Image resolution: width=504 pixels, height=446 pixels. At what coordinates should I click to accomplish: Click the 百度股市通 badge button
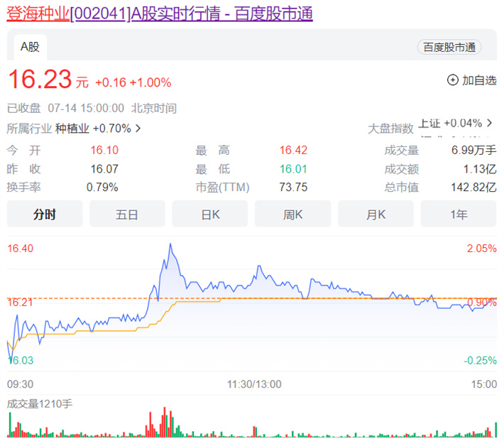click(x=449, y=47)
